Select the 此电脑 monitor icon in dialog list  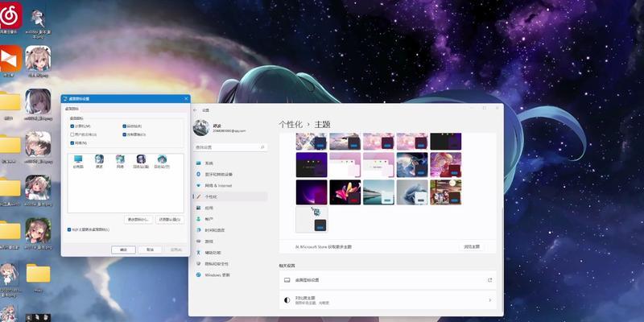tap(78, 162)
